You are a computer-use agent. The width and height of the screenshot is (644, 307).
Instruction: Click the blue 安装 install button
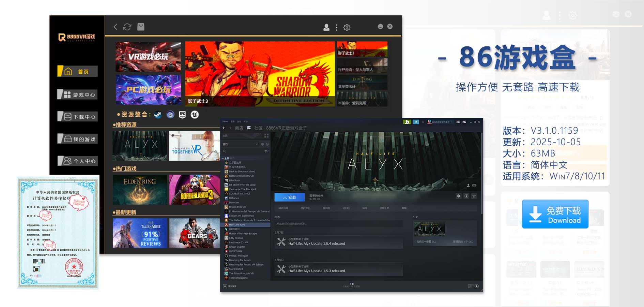[x=289, y=197]
